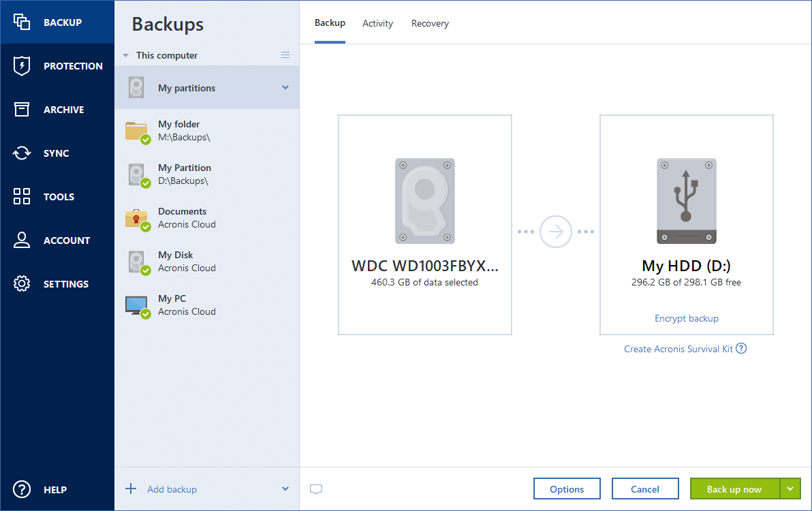Viewport: 812px width, 511px height.
Task: Switch to the Archive section
Action: click(x=57, y=109)
